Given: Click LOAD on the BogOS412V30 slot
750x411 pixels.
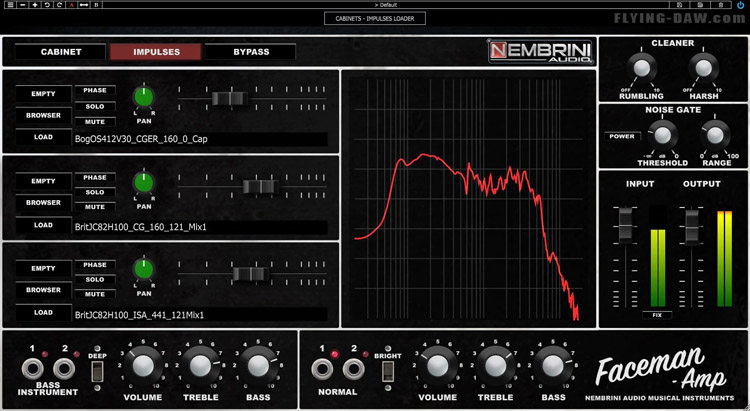Looking at the screenshot, I should click(44, 137).
